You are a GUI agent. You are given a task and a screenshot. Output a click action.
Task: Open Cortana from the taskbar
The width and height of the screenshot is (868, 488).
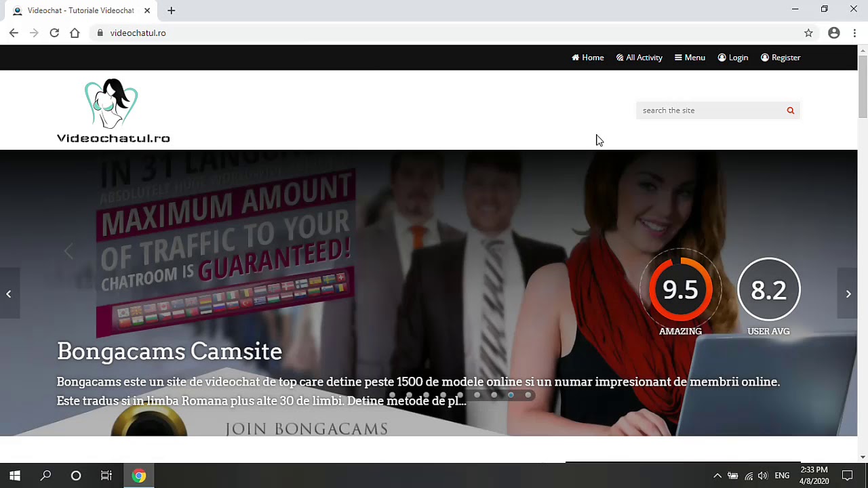click(x=76, y=476)
